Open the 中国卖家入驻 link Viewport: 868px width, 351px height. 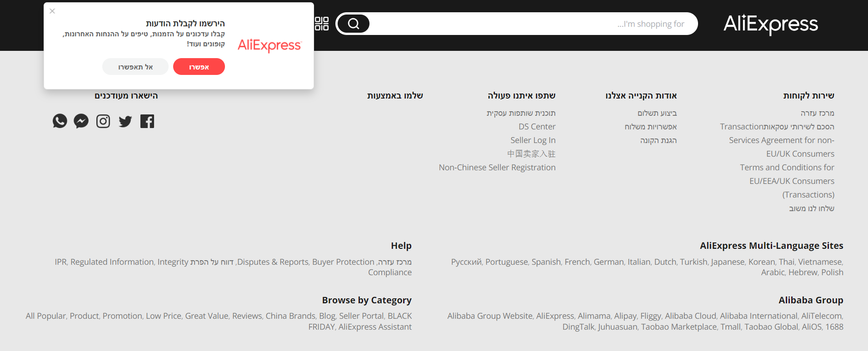pos(531,154)
